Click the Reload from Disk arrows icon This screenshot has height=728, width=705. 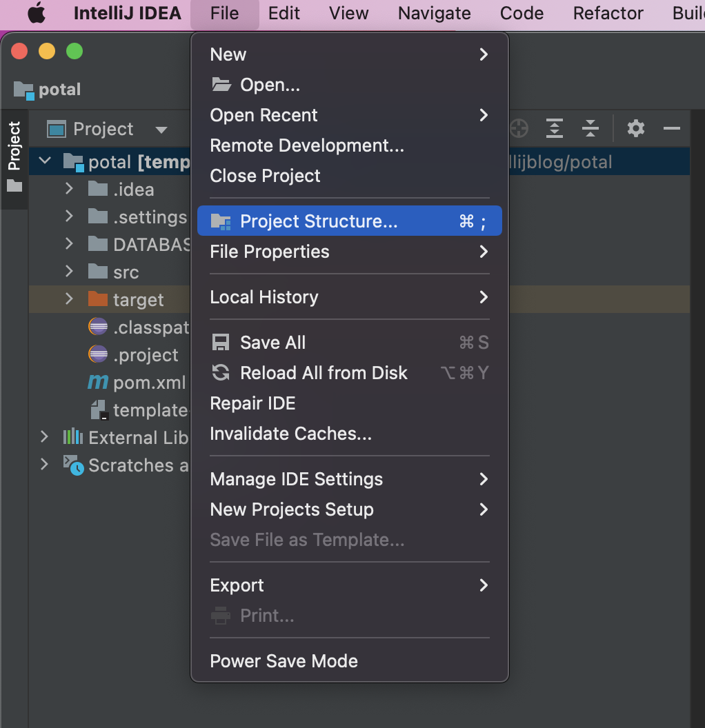pos(221,372)
